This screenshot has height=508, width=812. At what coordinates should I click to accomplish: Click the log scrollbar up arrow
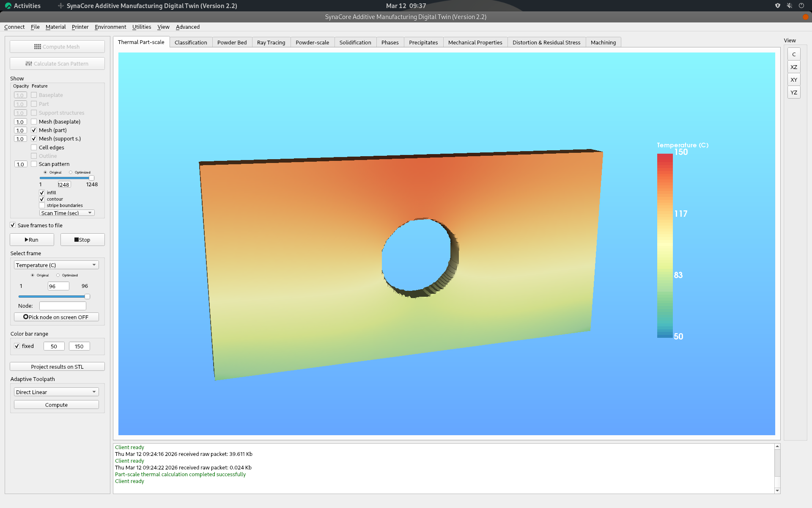[x=777, y=446]
